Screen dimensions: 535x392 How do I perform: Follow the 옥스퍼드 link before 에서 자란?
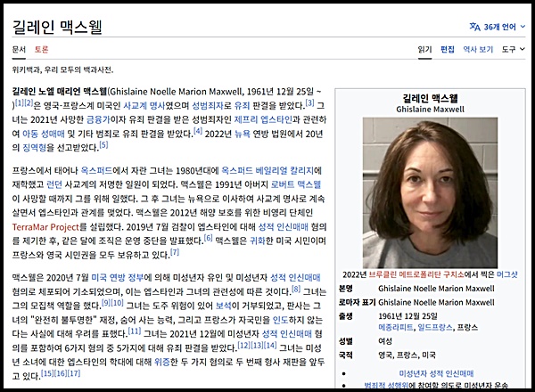coord(96,170)
